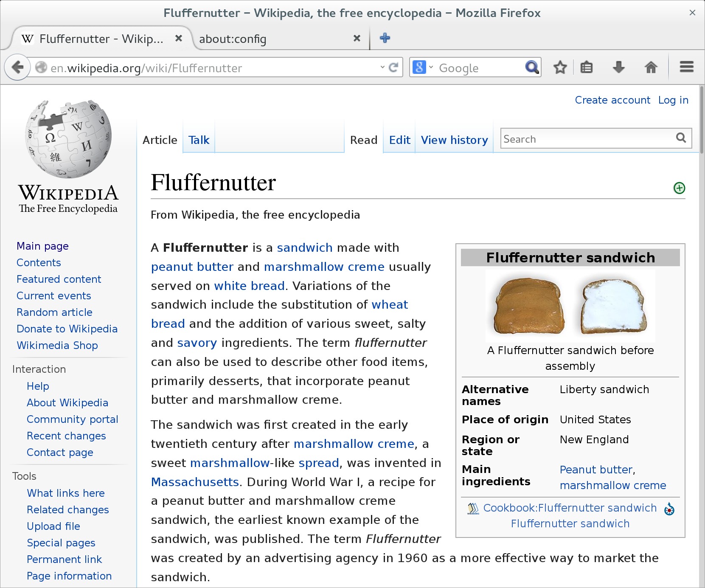This screenshot has width=705, height=588.
Task: Open the View history tab
Action: point(454,140)
